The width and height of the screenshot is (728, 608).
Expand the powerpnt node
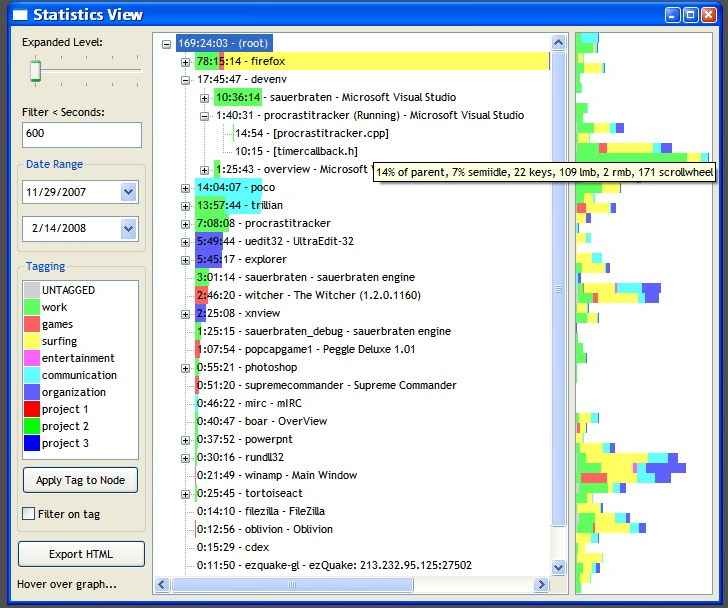tap(185, 440)
